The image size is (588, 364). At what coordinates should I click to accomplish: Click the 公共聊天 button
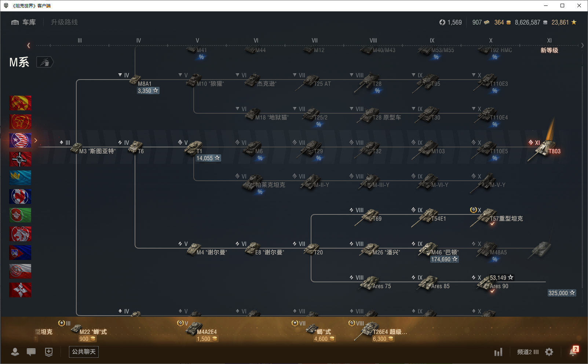[84, 352]
